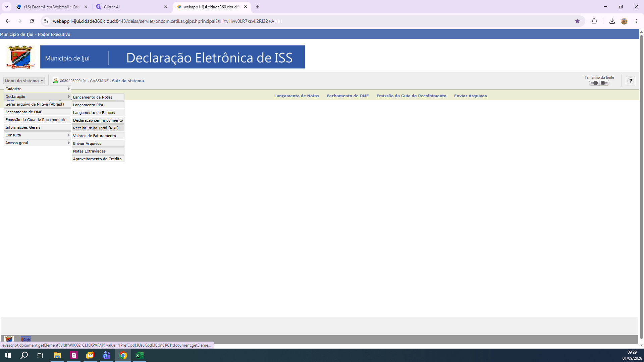
Task: Open File Explorer from taskbar
Action: (x=57, y=355)
